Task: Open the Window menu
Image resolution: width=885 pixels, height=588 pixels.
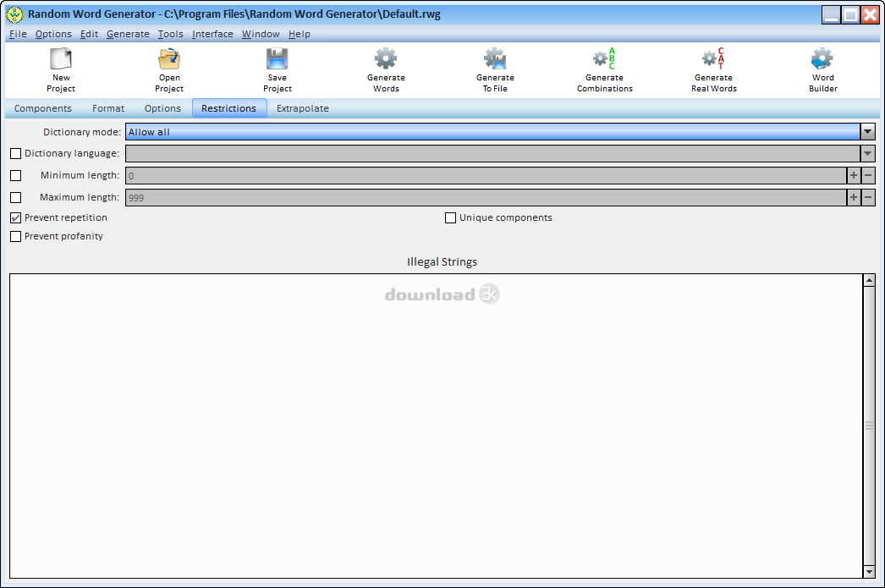Action: pyautogui.click(x=261, y=34)
